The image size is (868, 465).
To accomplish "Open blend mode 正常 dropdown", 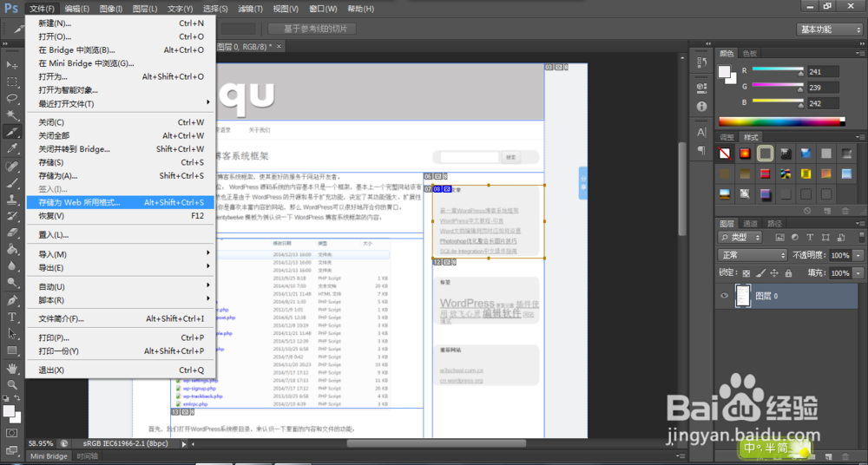I will pos(753,255).
